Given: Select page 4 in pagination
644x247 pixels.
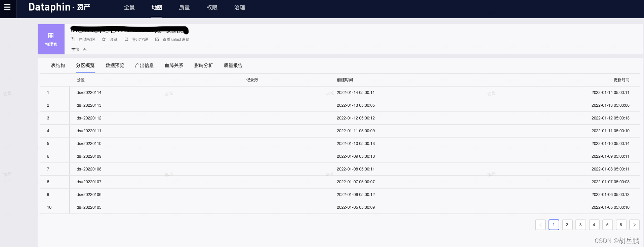Looking at the screenshot, I should click(x=594, y=225).
